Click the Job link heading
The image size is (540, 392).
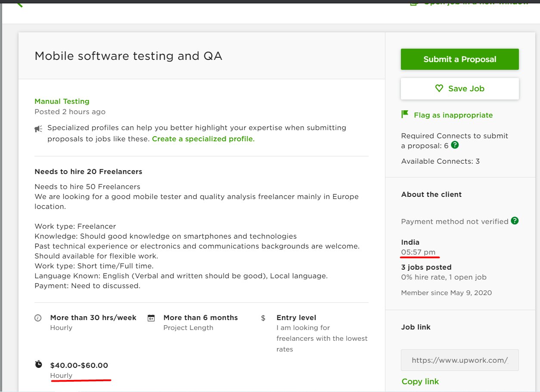point(416,327)
